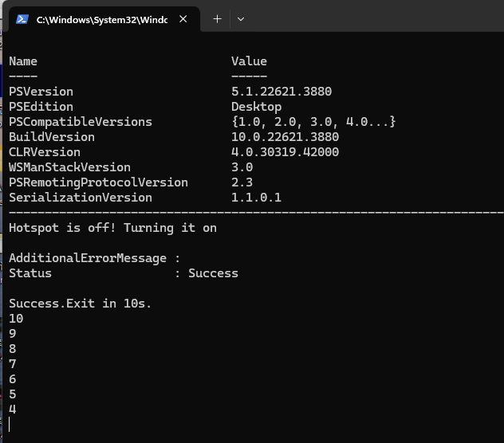Screen dimensions: 504x443
Task: Click the PSEdition value Desktop
Action: (256, 107)
